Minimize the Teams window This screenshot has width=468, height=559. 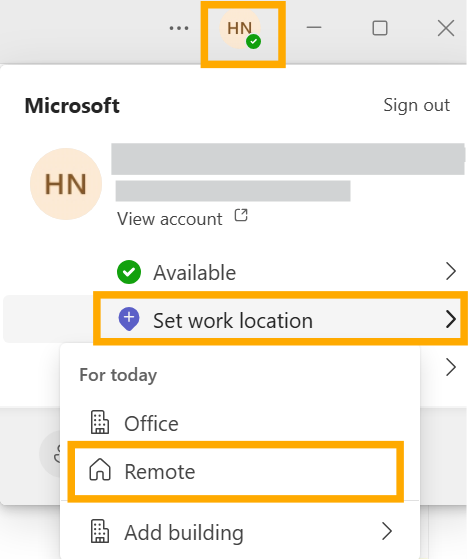coord(314,28)
